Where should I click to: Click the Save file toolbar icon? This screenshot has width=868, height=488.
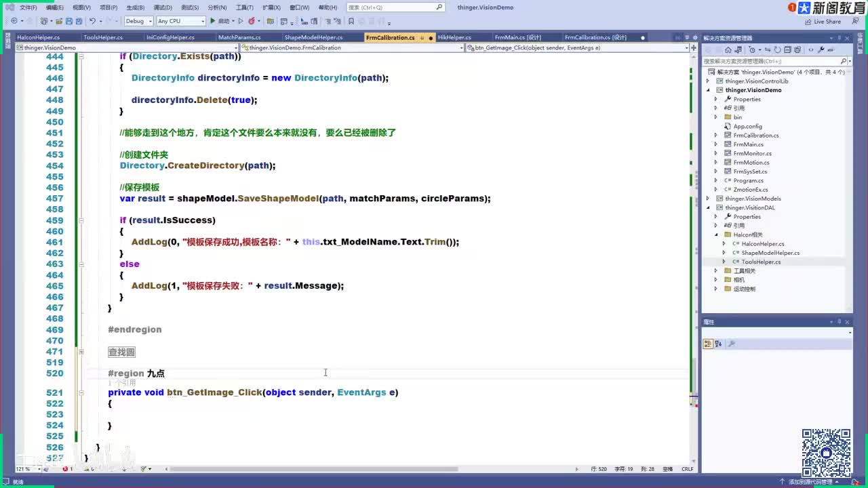click(70, 21)
